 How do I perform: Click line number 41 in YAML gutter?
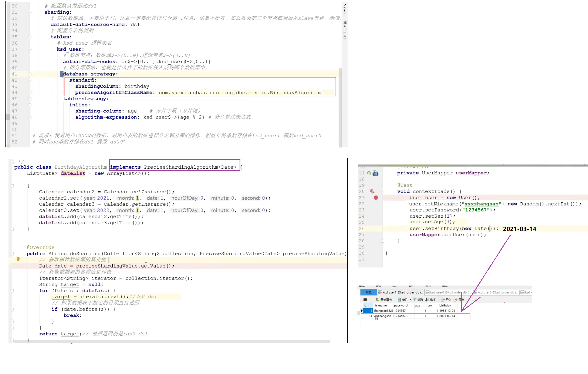pyautogui.click(x=14, y=74)
